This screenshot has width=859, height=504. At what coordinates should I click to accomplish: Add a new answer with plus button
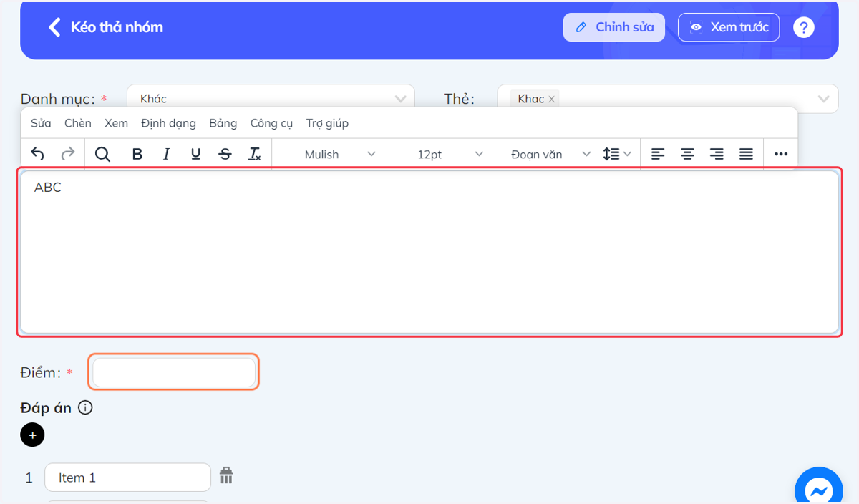click(32, 435)
